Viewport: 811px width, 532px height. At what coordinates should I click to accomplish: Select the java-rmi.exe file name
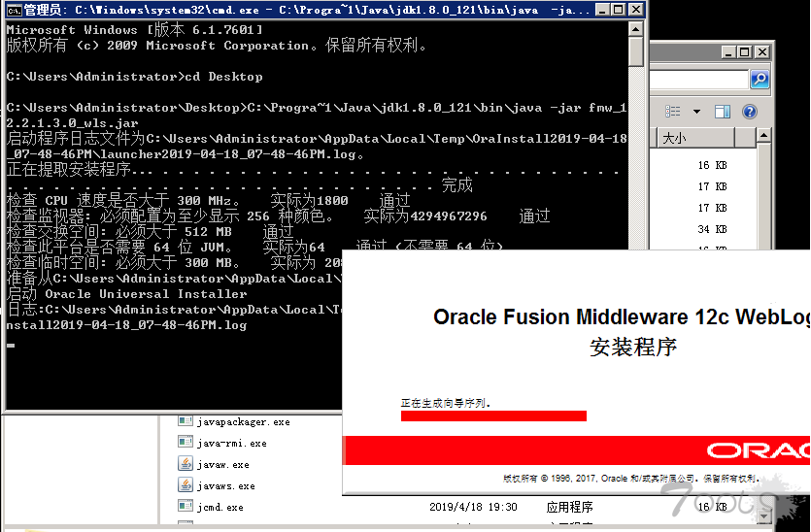(232, 443)
